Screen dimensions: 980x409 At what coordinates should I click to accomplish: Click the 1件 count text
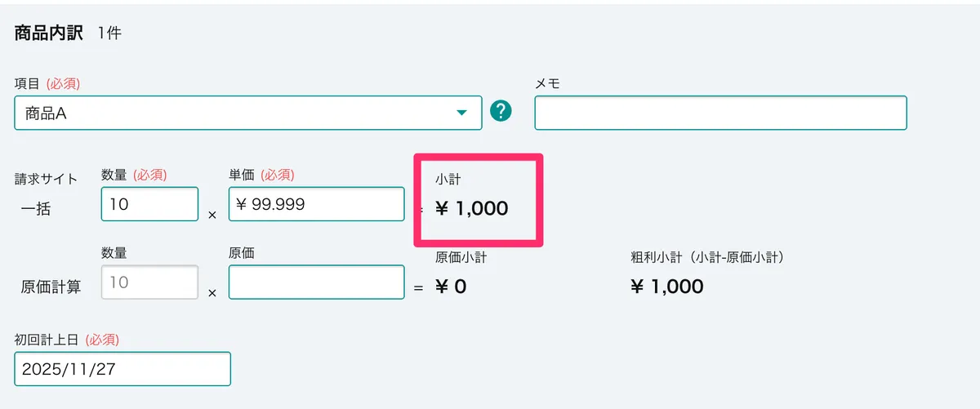109,34
